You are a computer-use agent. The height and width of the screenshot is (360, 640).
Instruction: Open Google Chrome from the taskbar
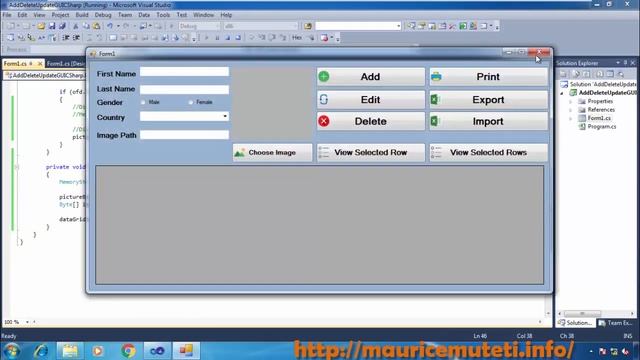click(128, 351)
